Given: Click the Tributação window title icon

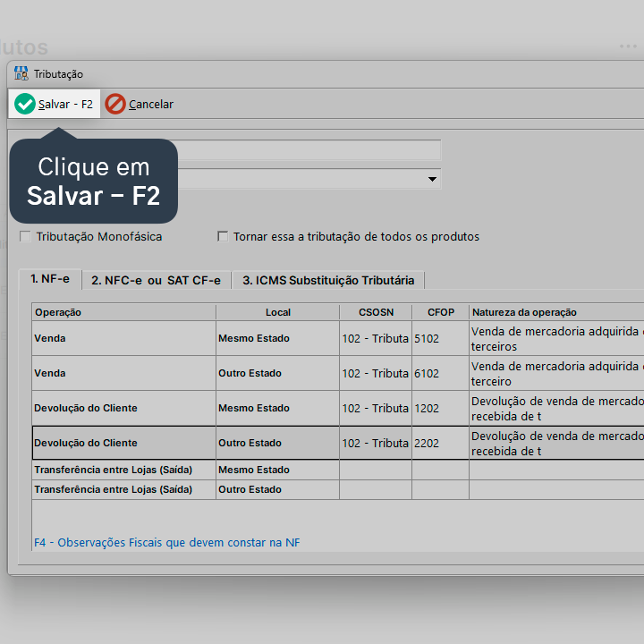Looking at the screenshot, I should (x=21, y=73).
